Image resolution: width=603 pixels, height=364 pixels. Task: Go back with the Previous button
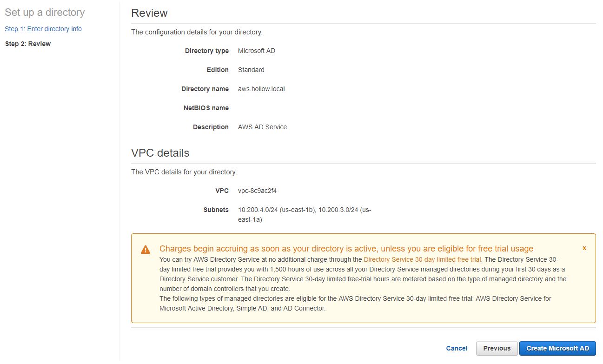(497, 348)
